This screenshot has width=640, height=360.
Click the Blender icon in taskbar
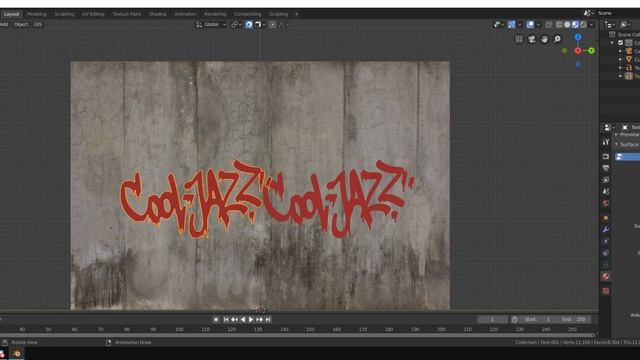pyautogui.click(x=17, y=353)
